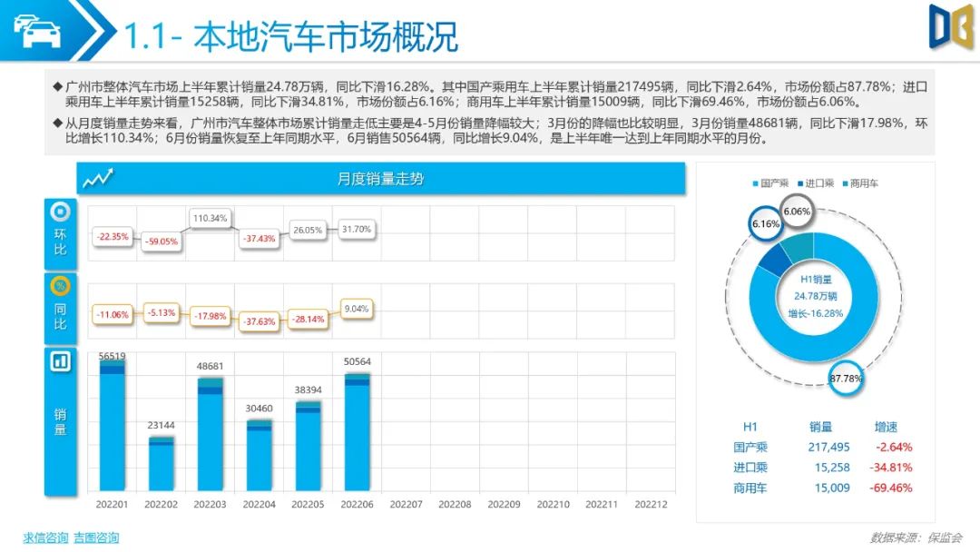This screenshot has width=980, height=552.
Task: Click the H1销量 donut chart center
Action: (x=815, y=296)
